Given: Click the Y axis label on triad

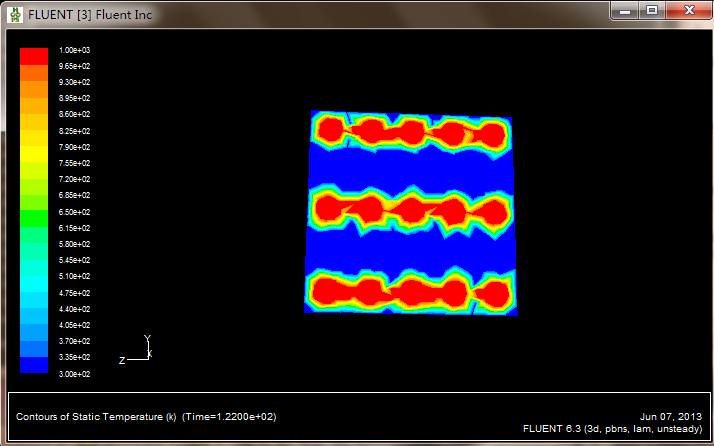Looking at the screenshot, I should point(147,339).
